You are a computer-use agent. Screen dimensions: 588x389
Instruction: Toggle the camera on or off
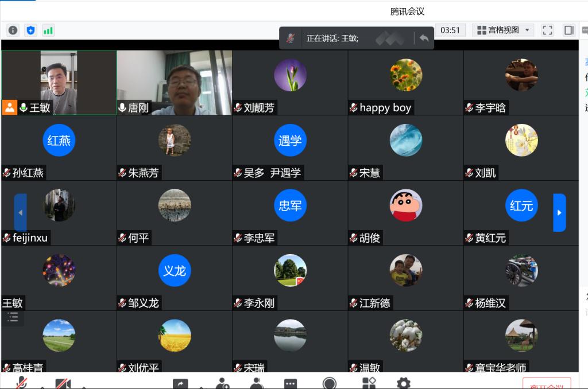click(x=63, y=383)
